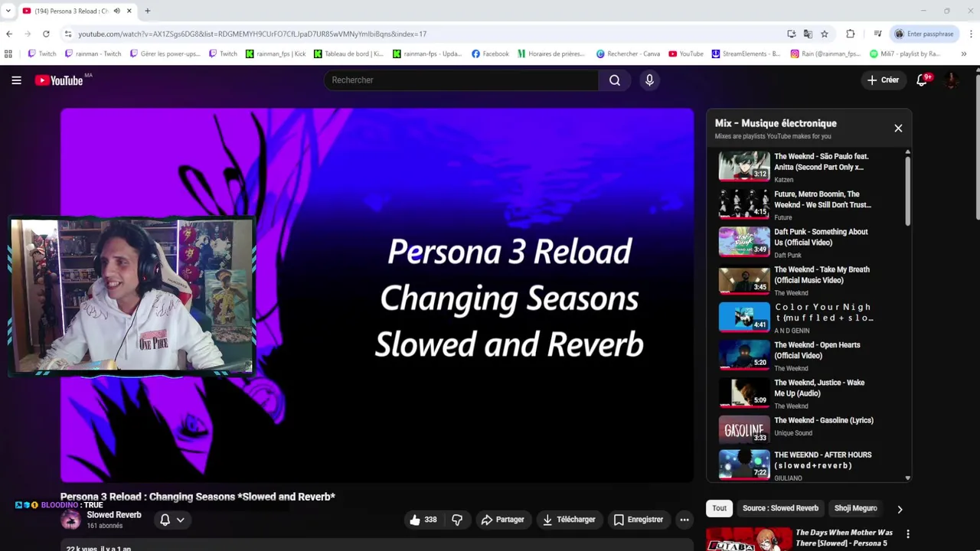Dislike the video with thumbs down
Viewport: 980px width, 551px height.
(x=457, y=520)
